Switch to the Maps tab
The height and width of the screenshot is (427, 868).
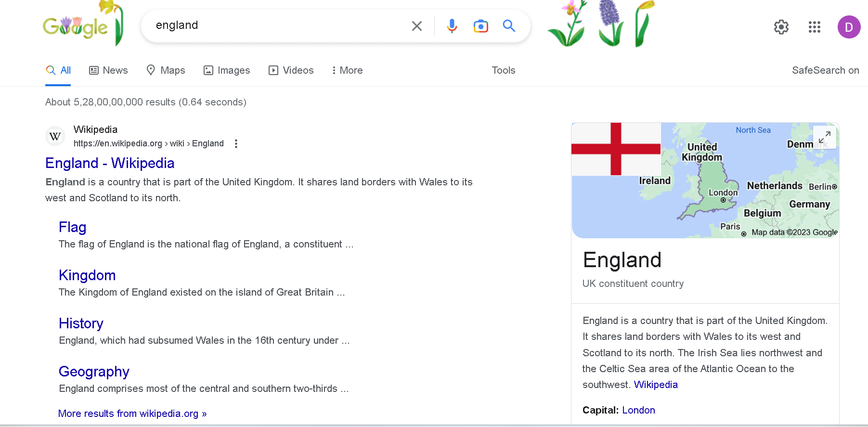coord(166,70)
